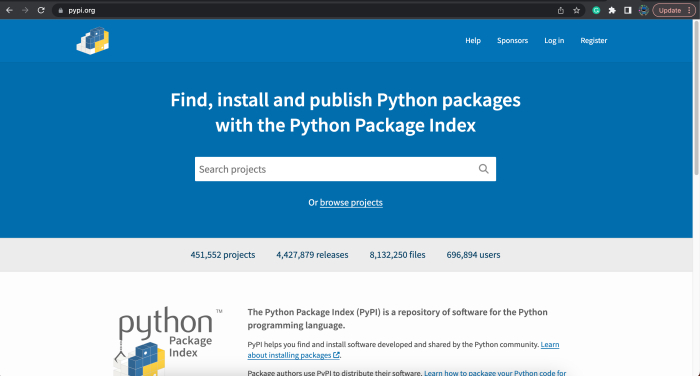
Task: Toggle the browser side panel icon
Action: point(628,10)
